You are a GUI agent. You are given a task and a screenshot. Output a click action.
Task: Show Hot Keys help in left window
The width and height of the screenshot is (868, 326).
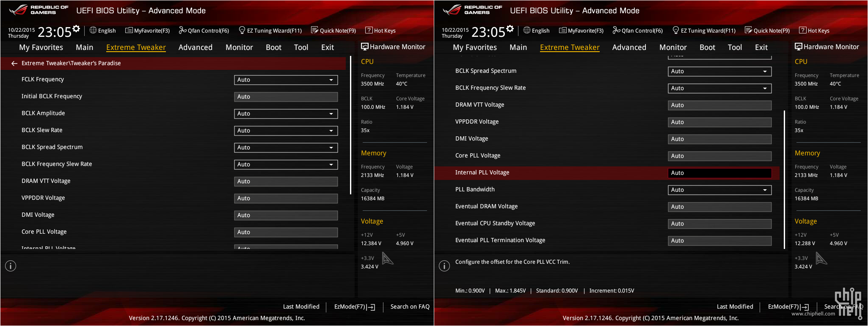coord(380,30)
